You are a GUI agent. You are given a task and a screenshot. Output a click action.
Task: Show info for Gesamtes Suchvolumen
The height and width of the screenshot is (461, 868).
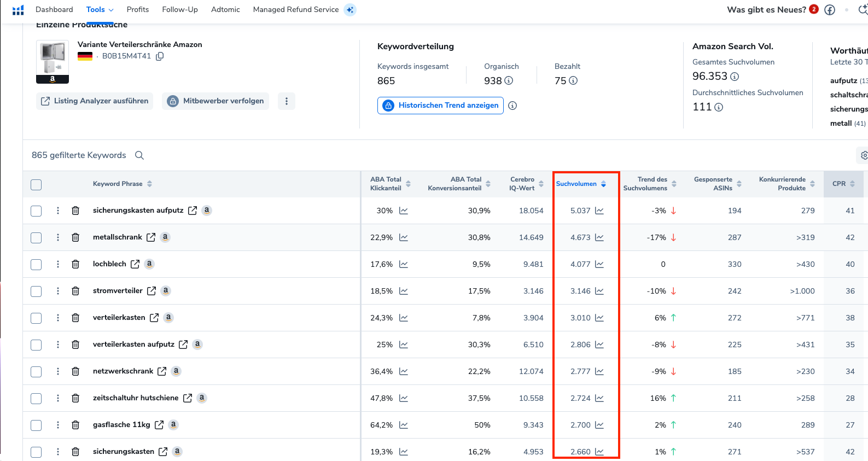(x=735, y=77)
